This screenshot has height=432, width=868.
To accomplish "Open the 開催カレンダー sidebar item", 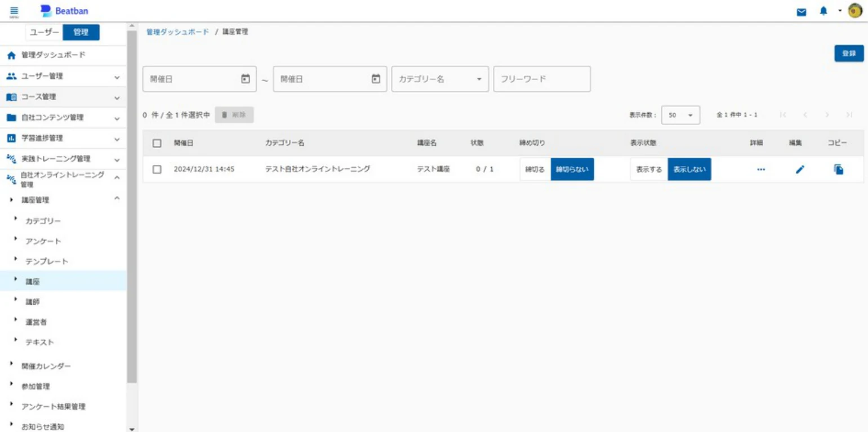I will (63, 366).
